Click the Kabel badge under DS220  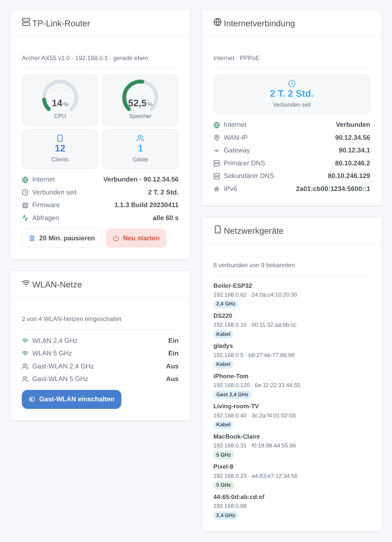pyautogui.click(x=223, y=334)
